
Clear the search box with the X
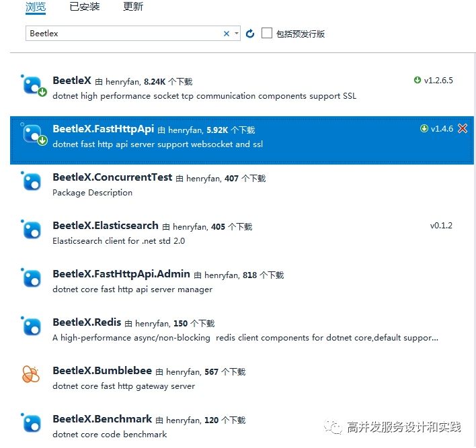227,34
